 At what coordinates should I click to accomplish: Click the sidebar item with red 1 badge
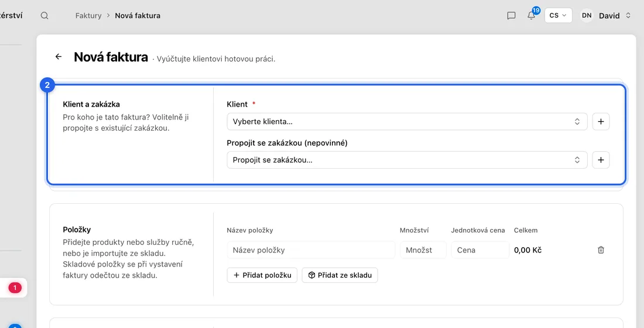tap(15, 288)
